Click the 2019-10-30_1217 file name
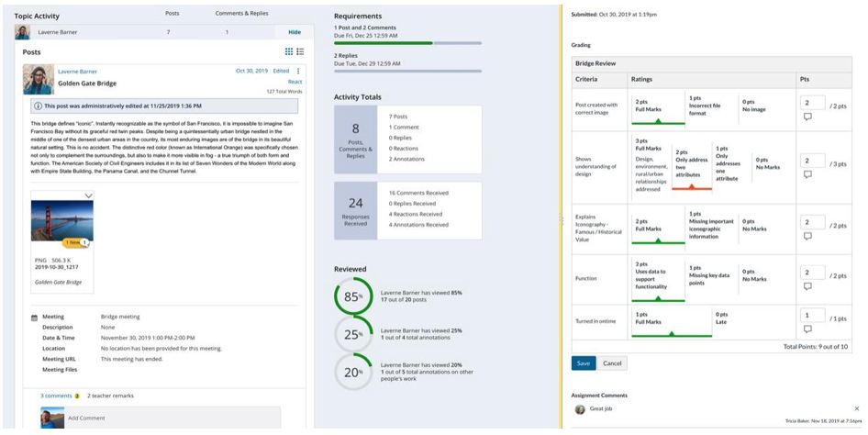Image resolution: width=868 pixels, height=435 pixels. [x=57, y=267]
